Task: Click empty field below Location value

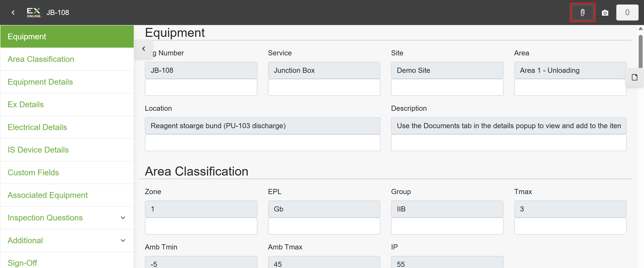Action: click(x=263, y=143)
